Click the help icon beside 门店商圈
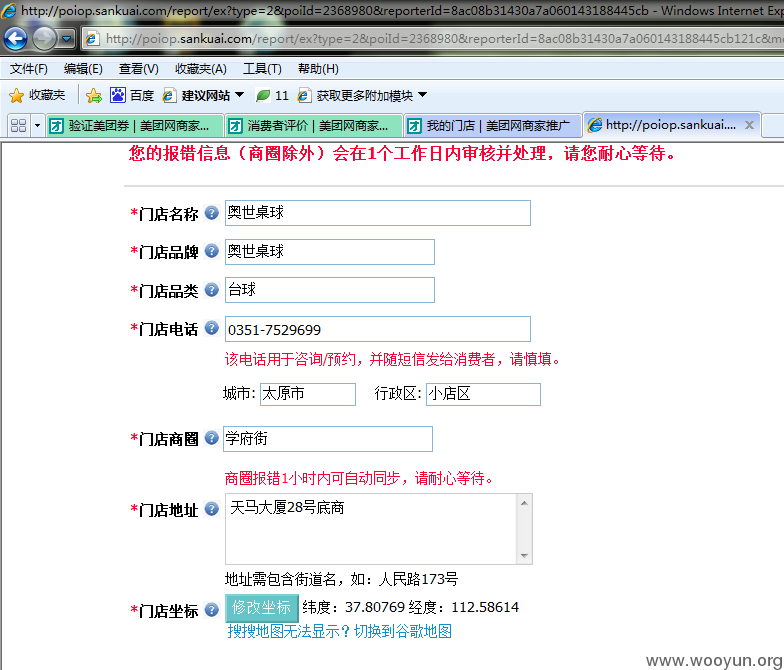This screenshot has width=784, height=670. [212, 438]
